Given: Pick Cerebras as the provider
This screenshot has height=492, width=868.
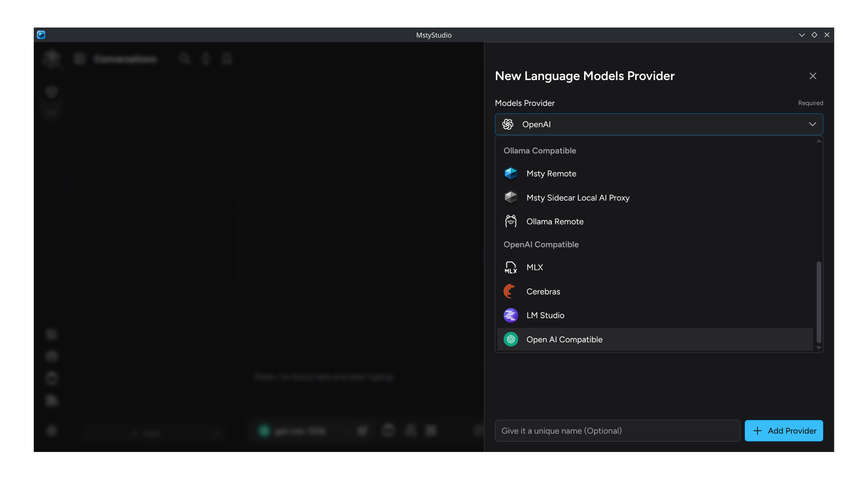Looking at the screenshot, I should (543, 291).
